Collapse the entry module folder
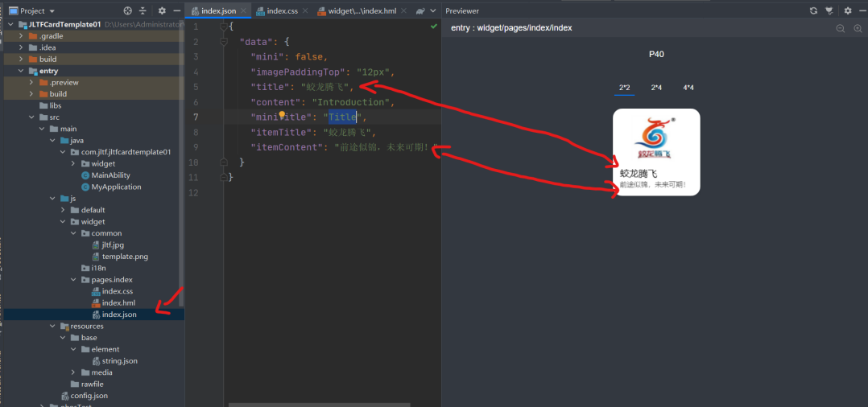 (21, 71)
